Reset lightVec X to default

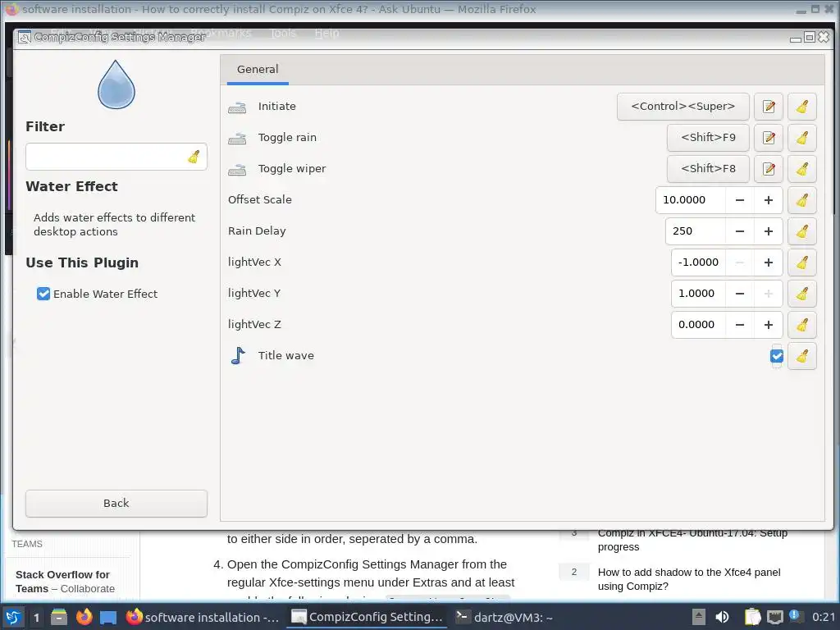(x=802, y=262)
